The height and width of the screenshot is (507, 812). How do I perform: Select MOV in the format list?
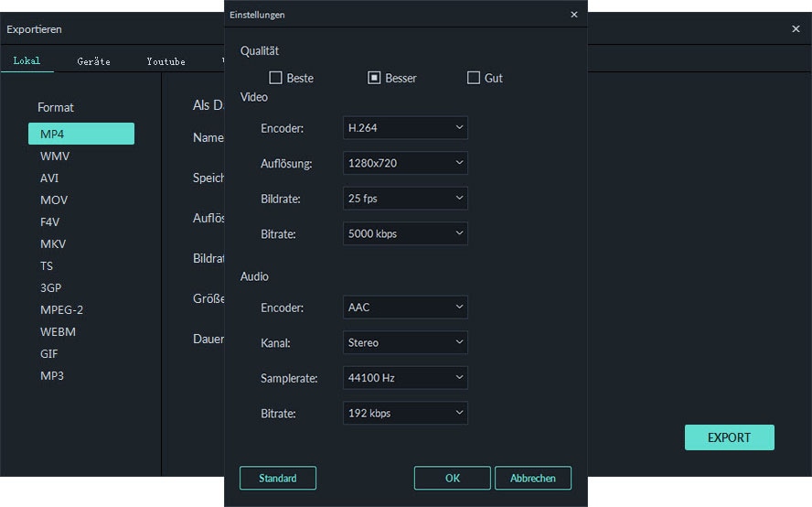54,200
